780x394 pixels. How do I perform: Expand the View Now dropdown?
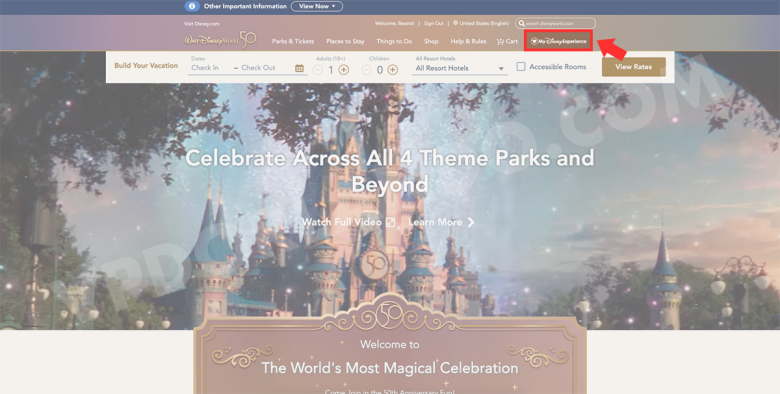tap(317, 6)
